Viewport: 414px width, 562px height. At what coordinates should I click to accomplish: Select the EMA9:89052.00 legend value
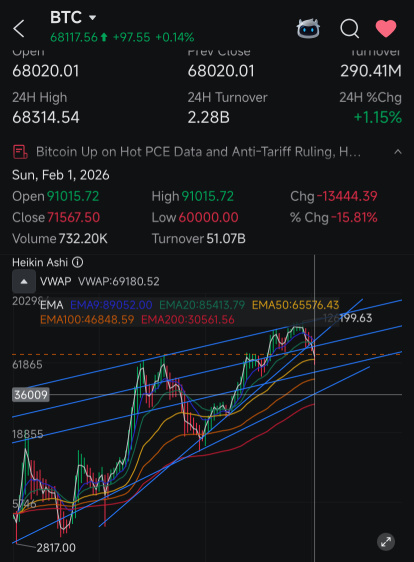(111, 305)
